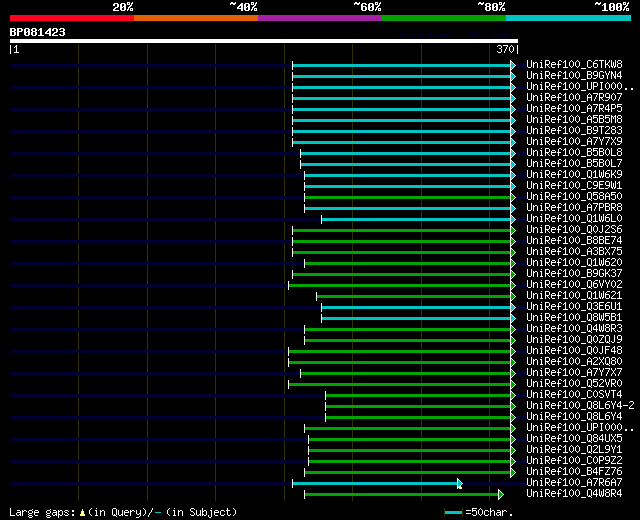
Task: Click the arrowhead ending the B4FZ76 alignment bar
Action: click(x=513, y=473)
